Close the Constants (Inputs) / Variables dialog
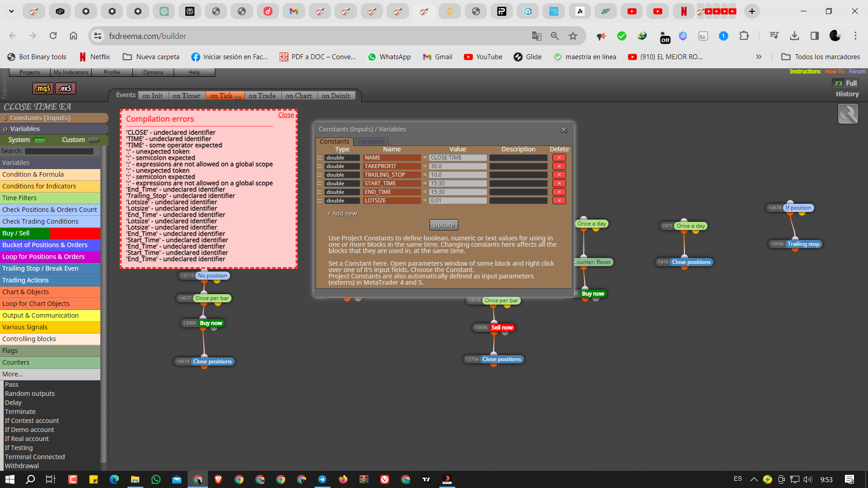This screenshot has height=488, width=868. [x=564, y=130]
